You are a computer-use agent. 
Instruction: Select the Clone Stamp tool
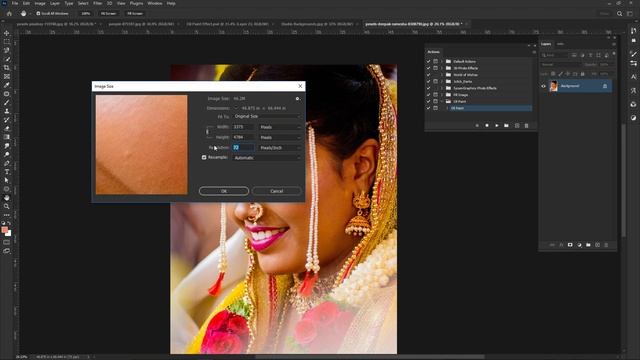pos(7,111)
